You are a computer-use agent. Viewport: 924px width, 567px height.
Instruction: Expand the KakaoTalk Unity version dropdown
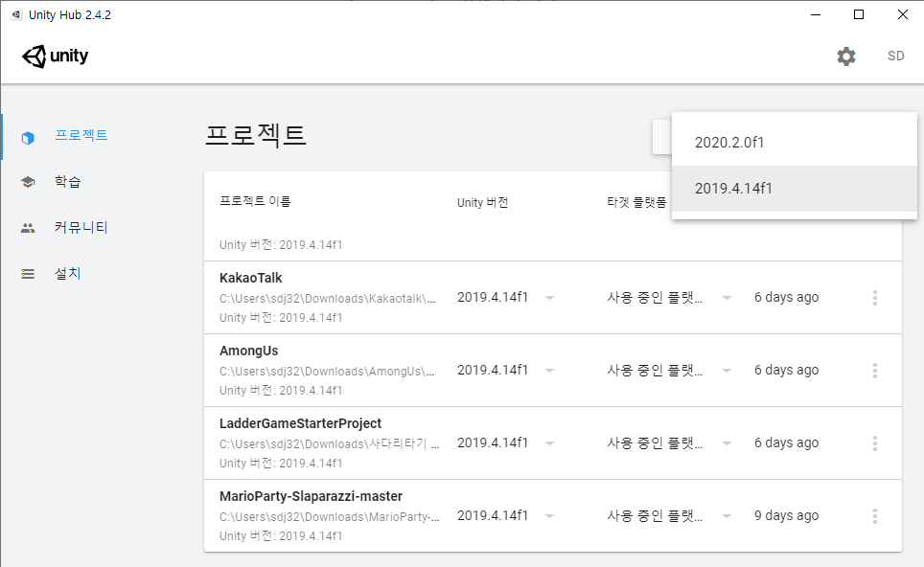[549, 298]
